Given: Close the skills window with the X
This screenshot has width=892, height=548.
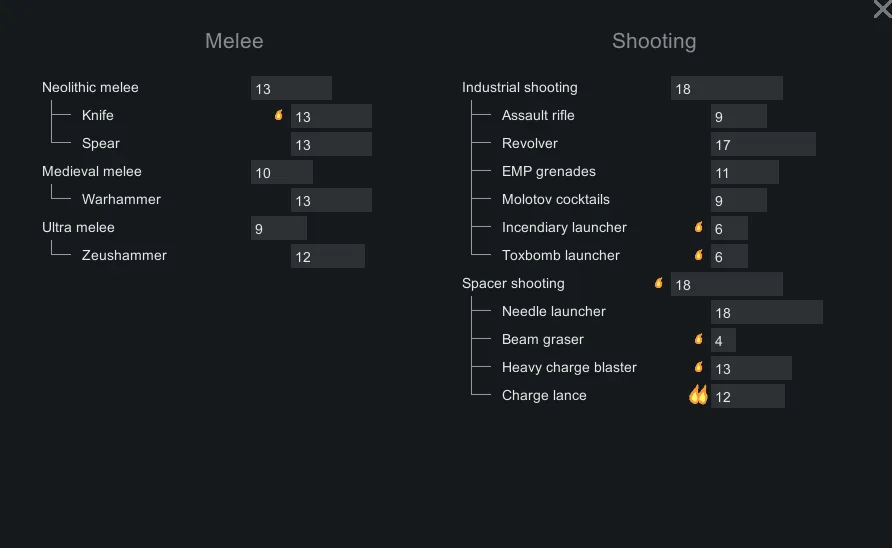Looking at the screenshot, I should [x=881, y=9].
